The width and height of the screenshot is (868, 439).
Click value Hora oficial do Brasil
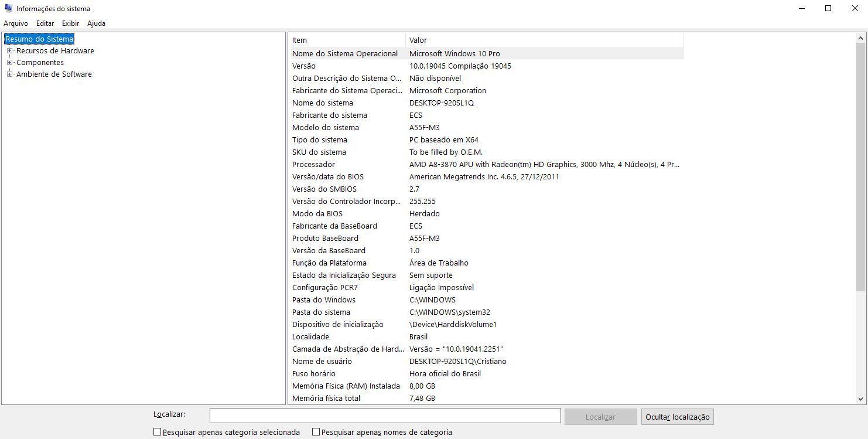pos(445,373)
